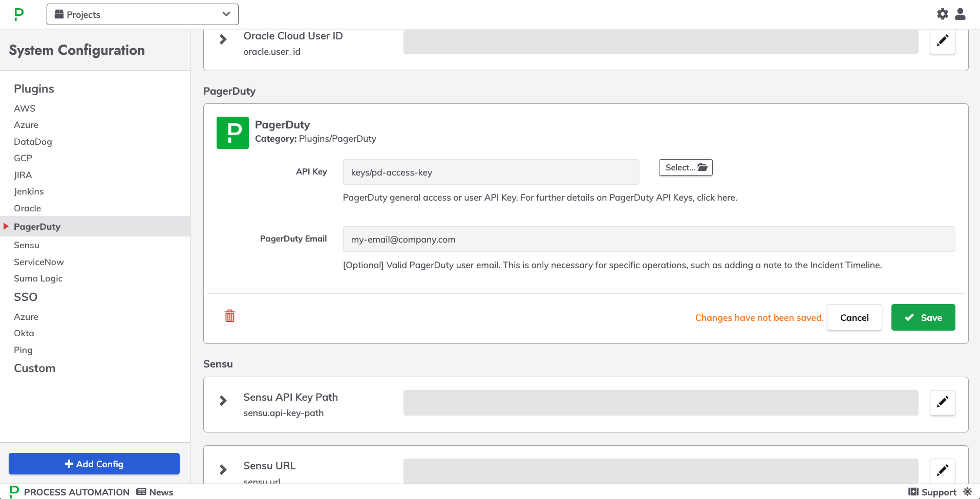Click the footer gear icon beside Support
980x499 pixels.
967,492
